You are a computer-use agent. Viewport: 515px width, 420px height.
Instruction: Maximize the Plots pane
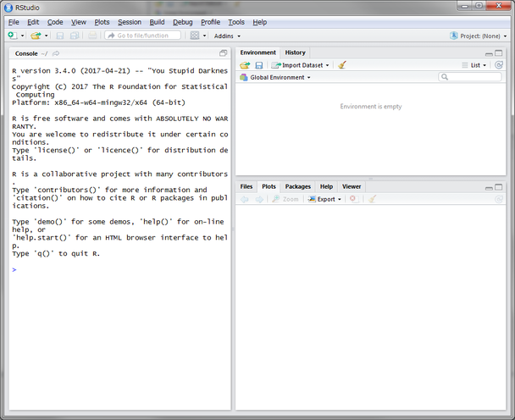point(499,187)
